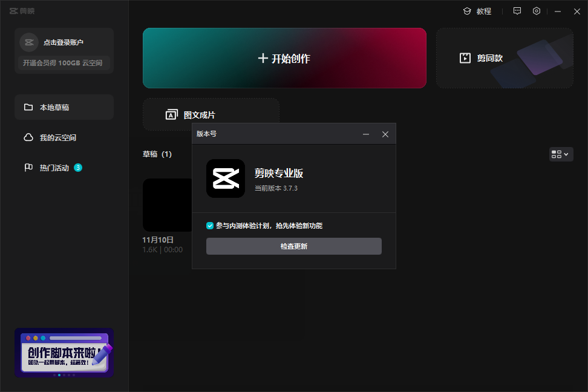Click the account avatar icon
Screen dimensions: 588x392
click(x=29, y=42)
